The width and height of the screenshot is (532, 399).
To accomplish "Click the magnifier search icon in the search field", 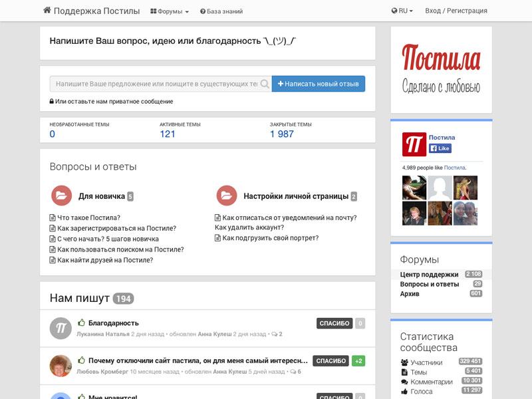I will tap(265, 84).
